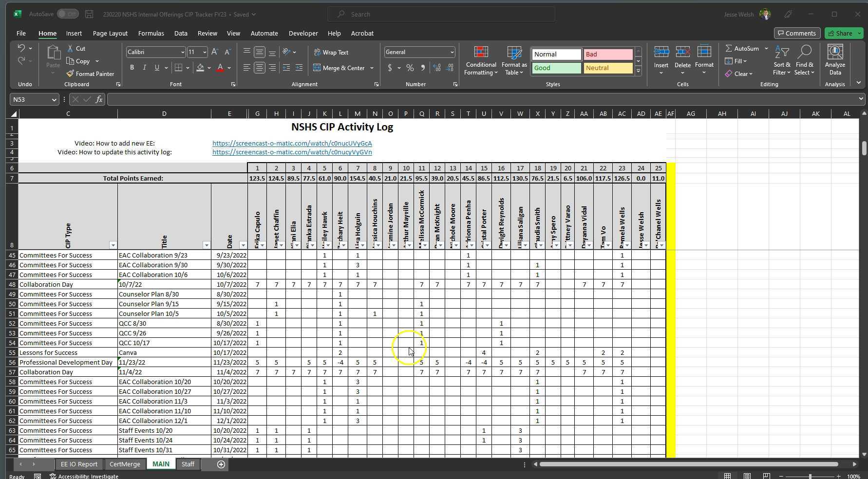Click the Center align icon

pyautogui.click(x=260, y=68)
